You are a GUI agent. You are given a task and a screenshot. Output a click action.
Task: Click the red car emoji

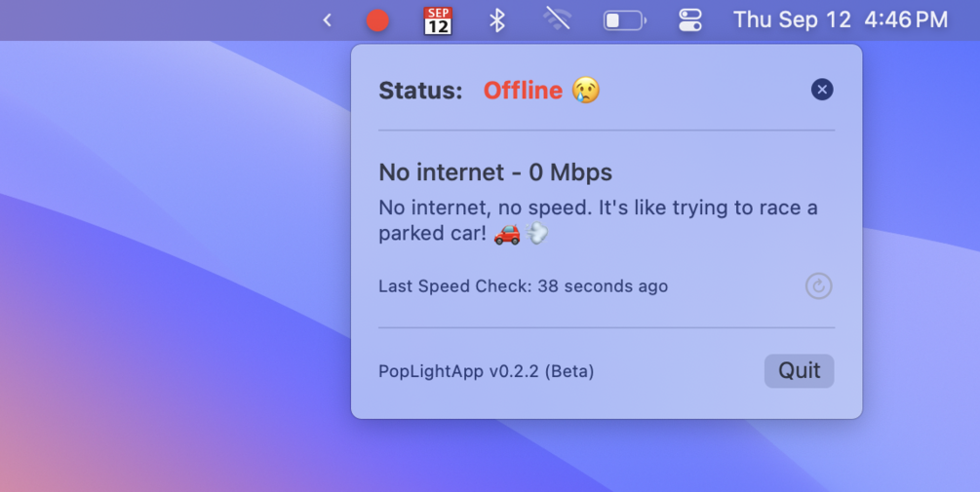click(x=507, y=234)
